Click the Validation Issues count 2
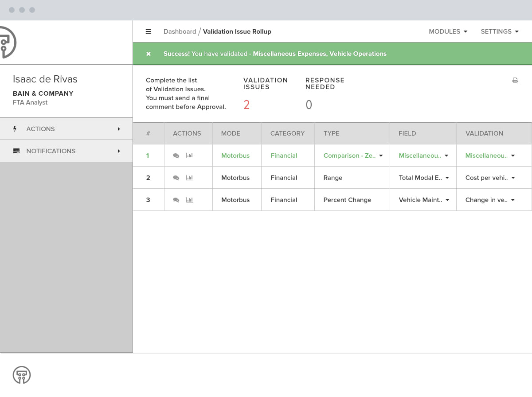The height and width of the screenshot is (397, 532). 246,105
